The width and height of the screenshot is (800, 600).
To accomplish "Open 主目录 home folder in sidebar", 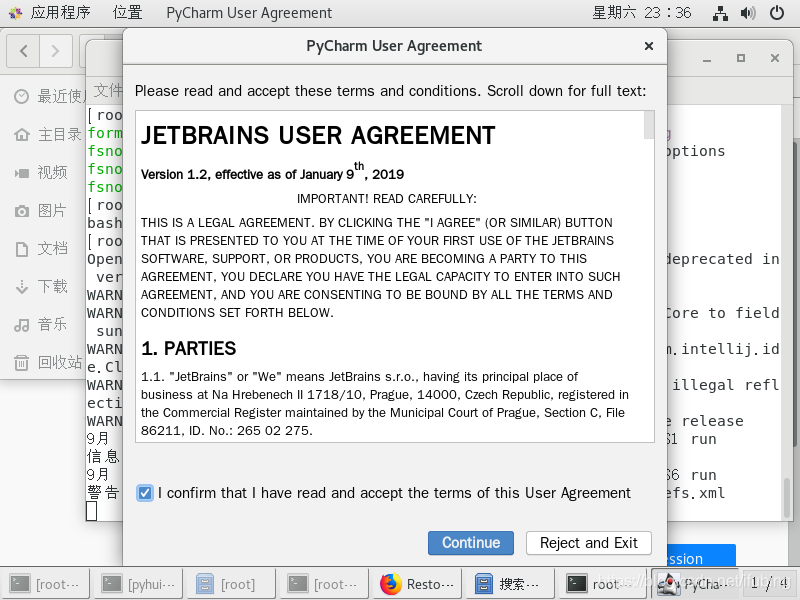I will [60, 134].
